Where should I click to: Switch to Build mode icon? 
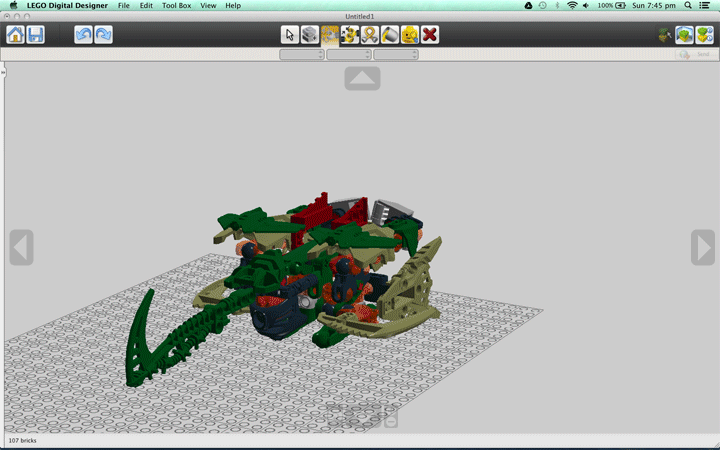pos(664,34)
